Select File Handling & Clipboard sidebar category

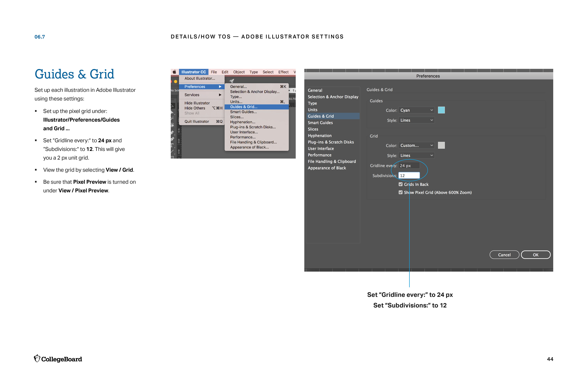pos(333,161)
